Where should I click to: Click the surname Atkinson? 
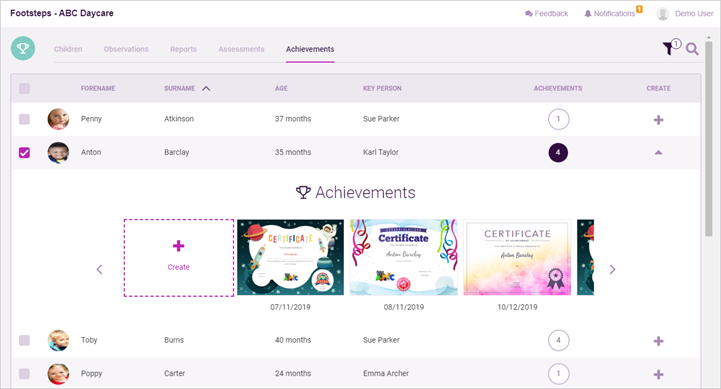coord(179,119)
